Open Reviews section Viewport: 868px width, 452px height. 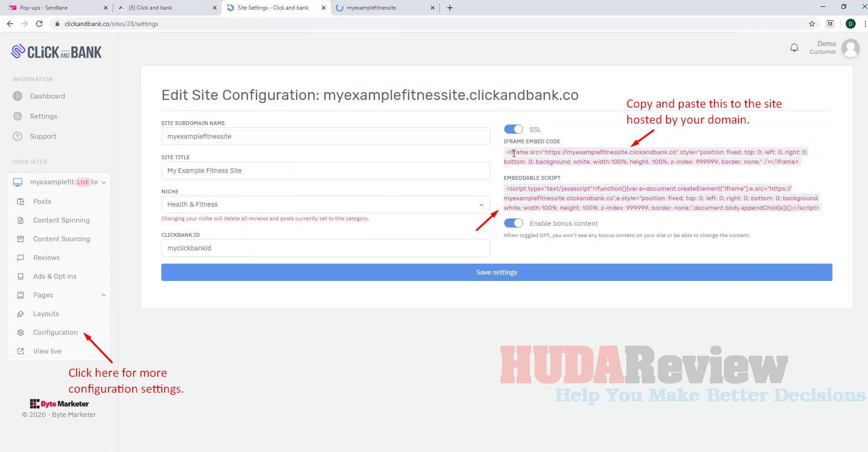pyautogui.click(x=46, y=258)
